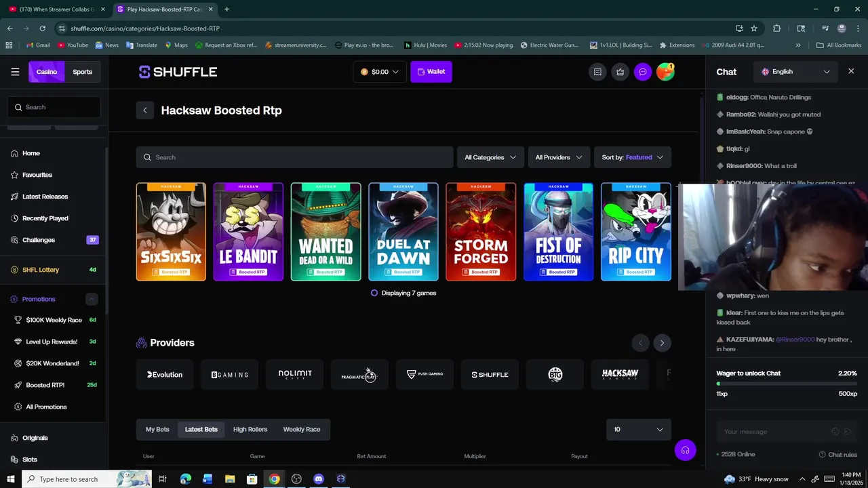Open Chat rules
Image resolution: width=868 pixels, height=488 pixels.
point(838,455)
